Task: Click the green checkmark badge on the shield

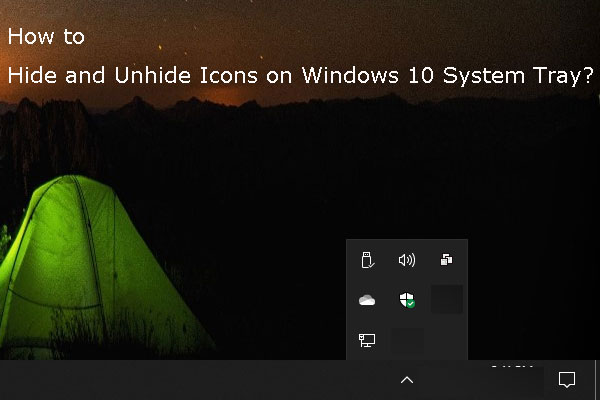Action: click(x=411, y=304)
